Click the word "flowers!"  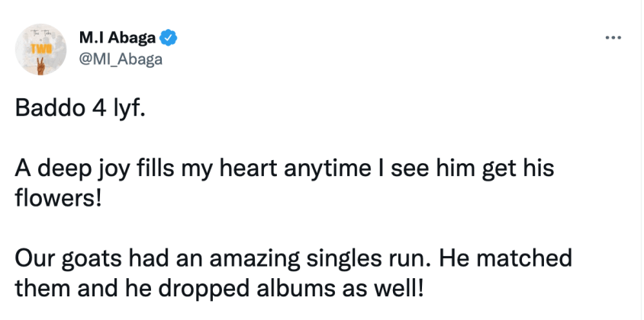click(x=50, y=199)
